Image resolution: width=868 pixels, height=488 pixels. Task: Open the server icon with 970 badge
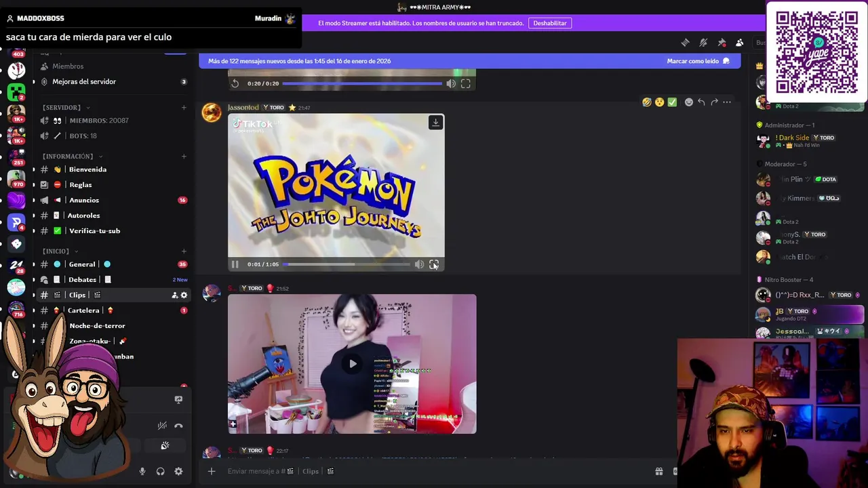click(16, 178)
